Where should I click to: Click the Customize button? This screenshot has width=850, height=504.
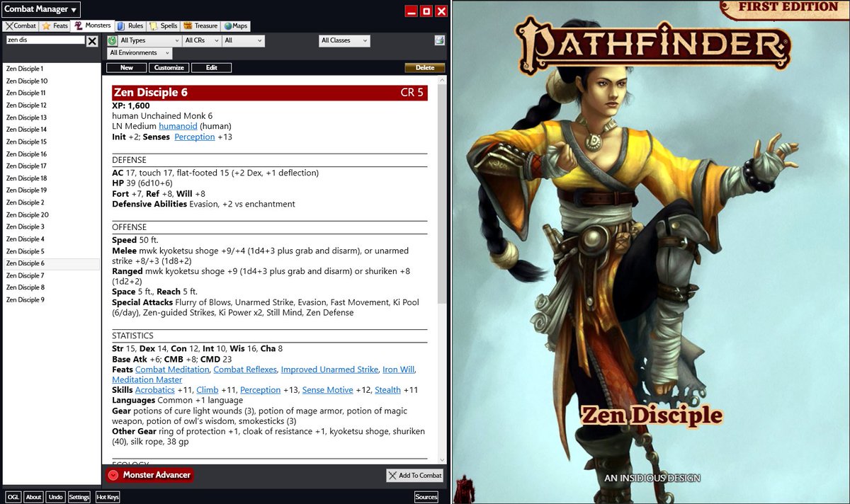[169, 68]
